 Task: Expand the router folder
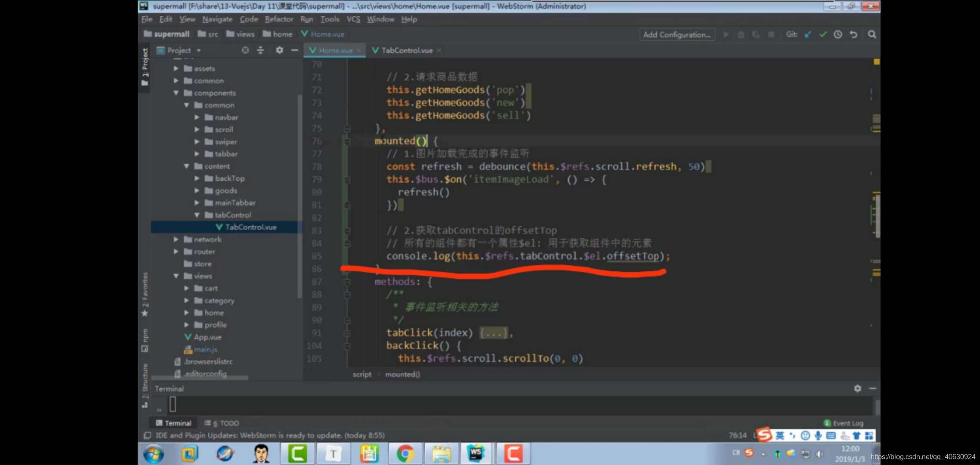(x=176, y=251)
